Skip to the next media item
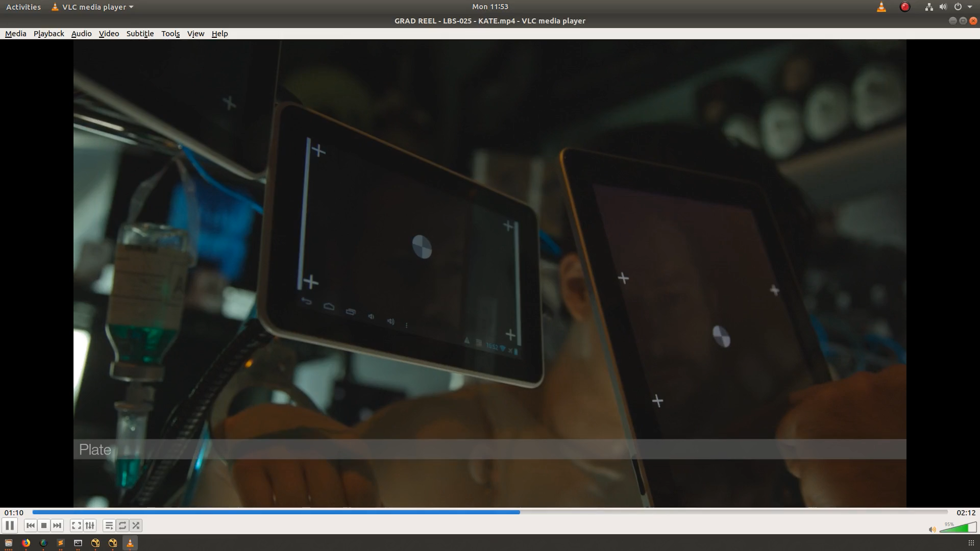Screen dimensions: 980x551 pyautogui.click(x=57, y=525)
